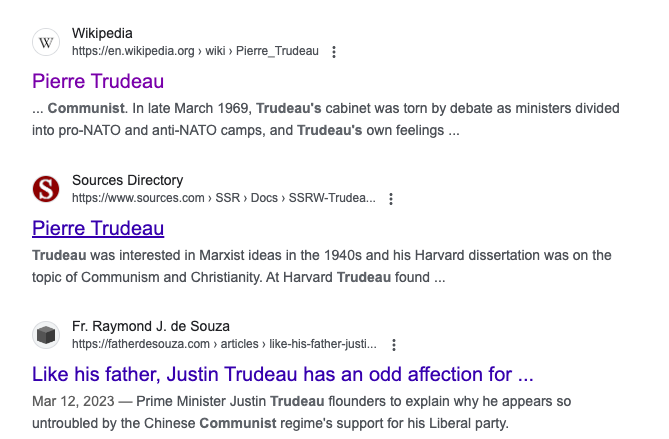Click the red Sources Directory 'S' favicon

coord(46,189)
